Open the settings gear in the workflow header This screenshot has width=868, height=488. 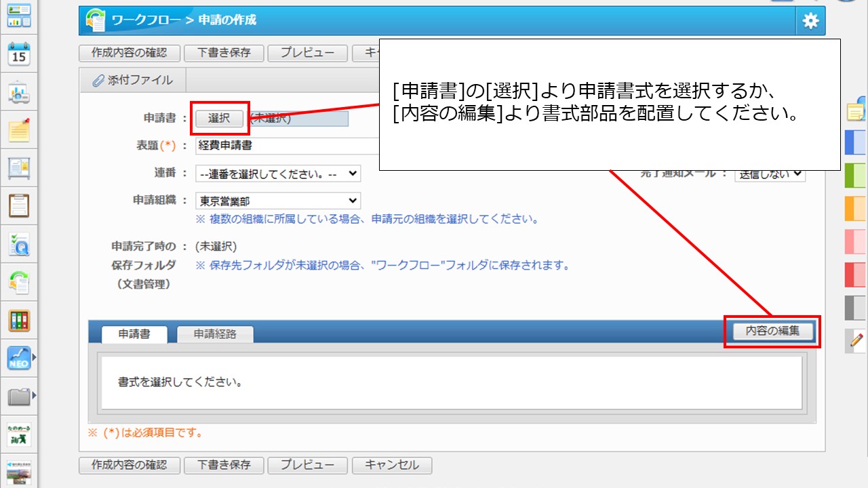(810, 21)
